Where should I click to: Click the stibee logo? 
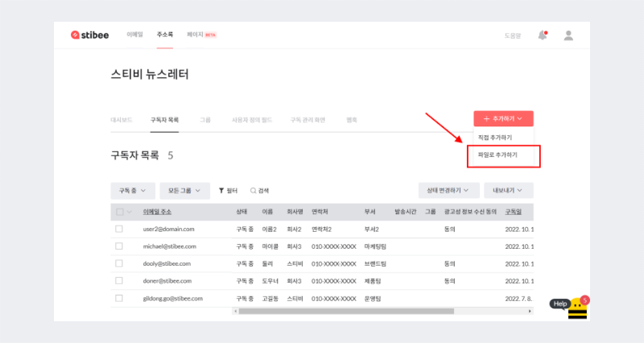pyautogui.click(x=90, y=35)
